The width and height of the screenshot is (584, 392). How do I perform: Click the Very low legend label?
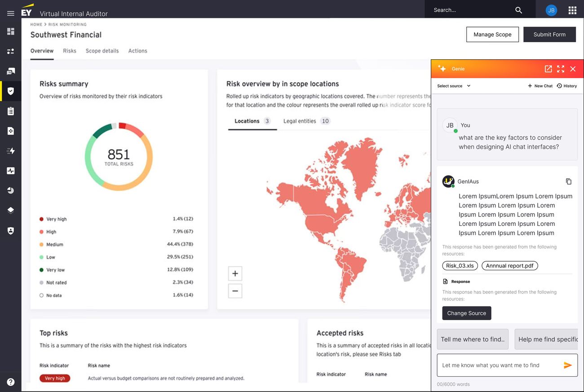(56, 270)
